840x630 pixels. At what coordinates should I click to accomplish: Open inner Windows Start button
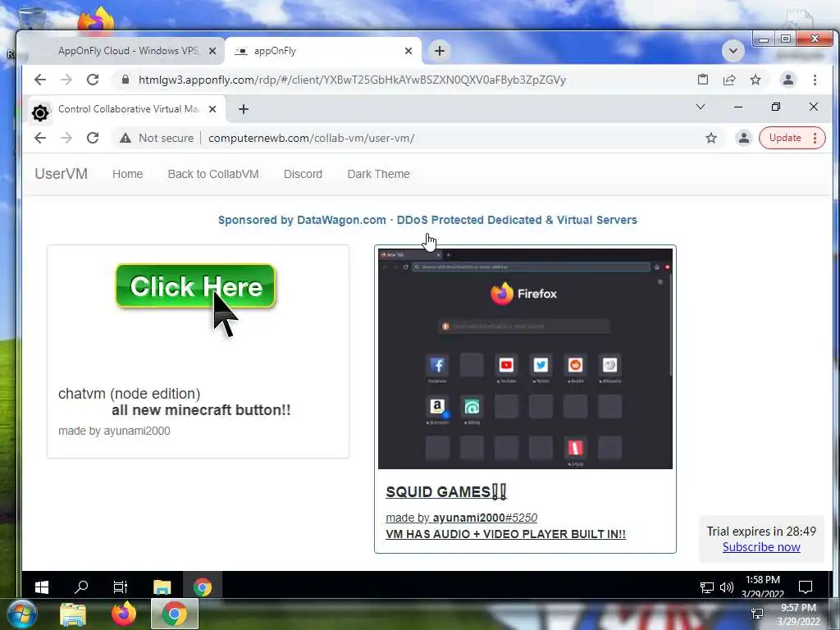[x=42, y=587]
